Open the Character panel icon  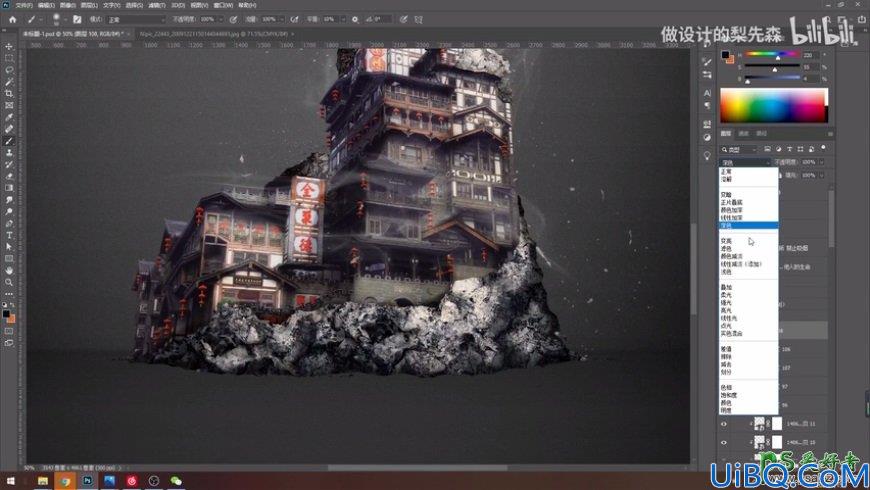(x=707, y=93)
